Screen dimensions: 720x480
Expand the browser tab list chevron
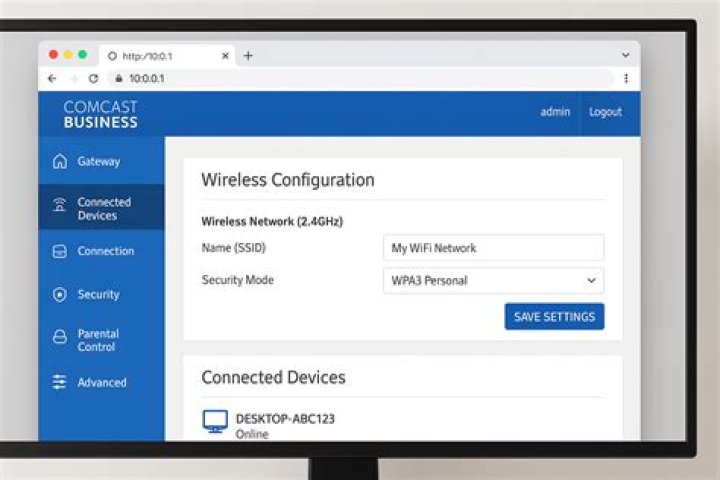pyautogui.click(x=626, y=55)
